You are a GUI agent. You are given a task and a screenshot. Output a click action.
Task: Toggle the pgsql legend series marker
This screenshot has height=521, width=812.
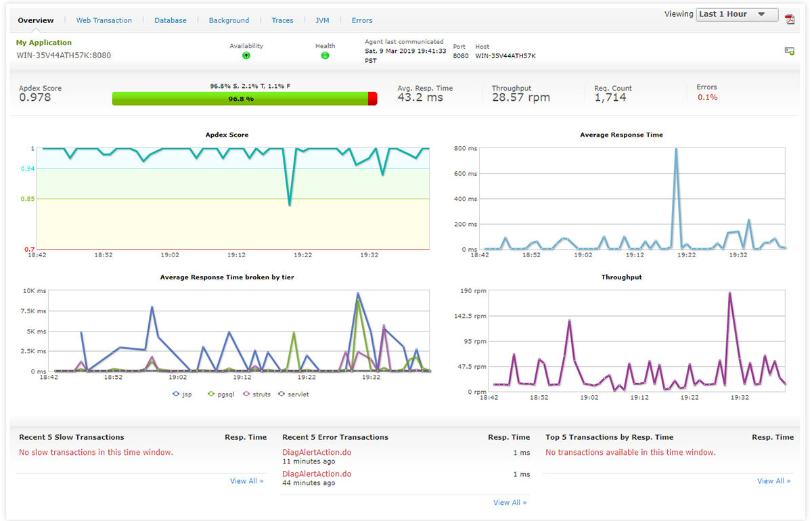[x=211, y=394]
